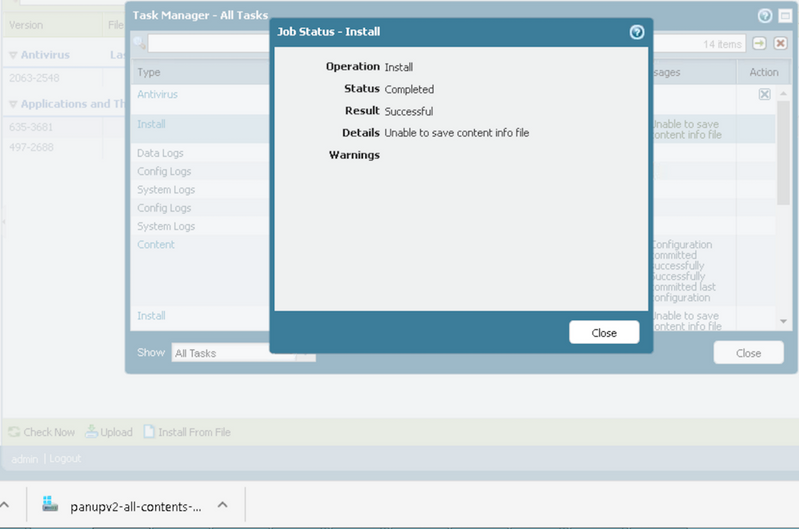The width and height of the screenshot is (799, 529).
Task: Open the bottom Install task link
Action: point(151,315)
